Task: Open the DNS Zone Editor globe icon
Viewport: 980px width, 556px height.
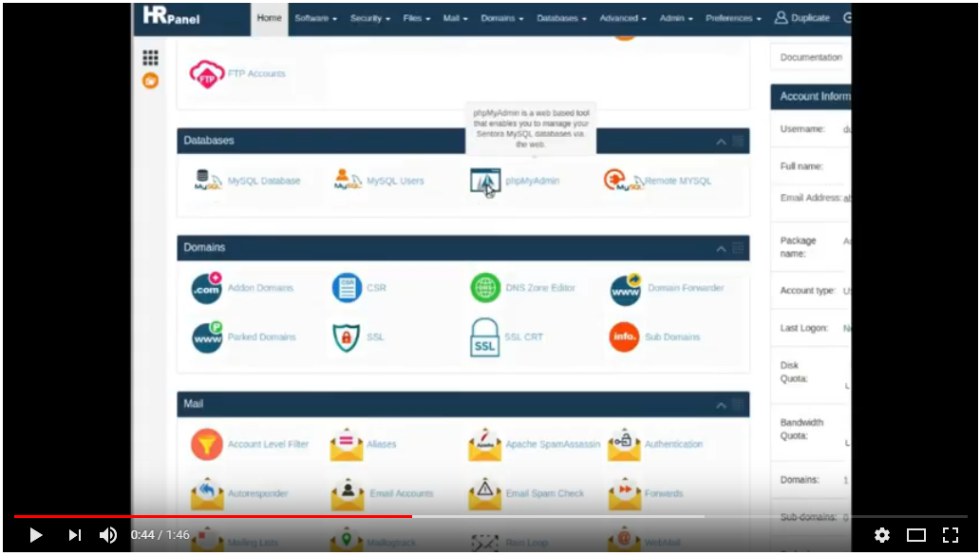Action: coord(485,288)
